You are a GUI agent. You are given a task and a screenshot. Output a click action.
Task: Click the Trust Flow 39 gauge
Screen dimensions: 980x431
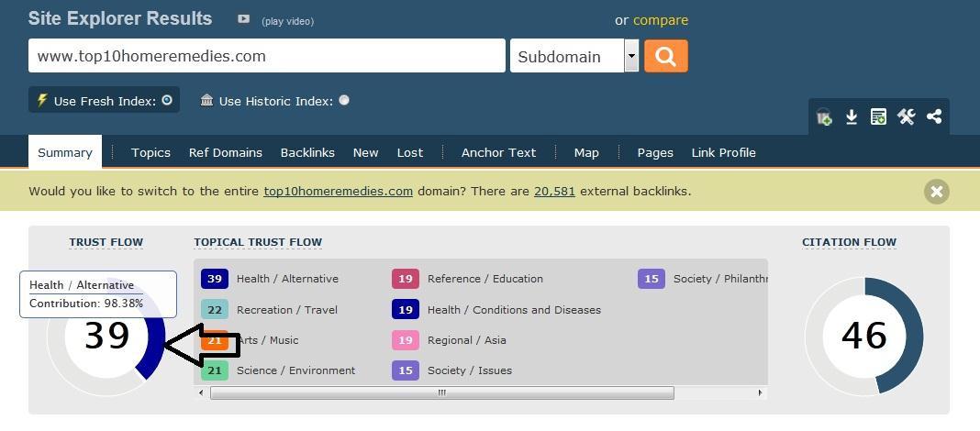pyautogui.click(x=106, y=336)
